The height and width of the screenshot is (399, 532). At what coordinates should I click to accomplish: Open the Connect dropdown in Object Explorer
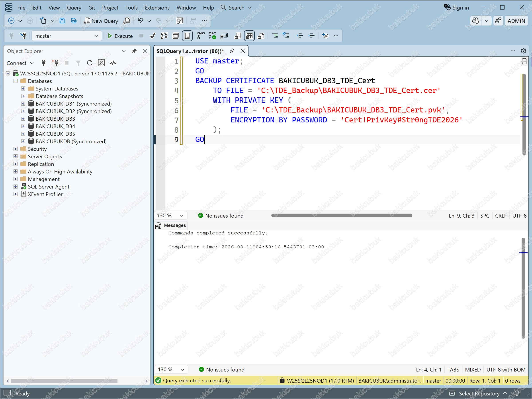20,63
